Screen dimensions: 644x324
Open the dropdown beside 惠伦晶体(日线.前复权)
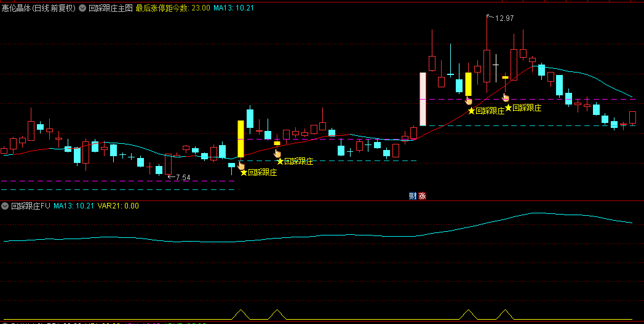82,8
